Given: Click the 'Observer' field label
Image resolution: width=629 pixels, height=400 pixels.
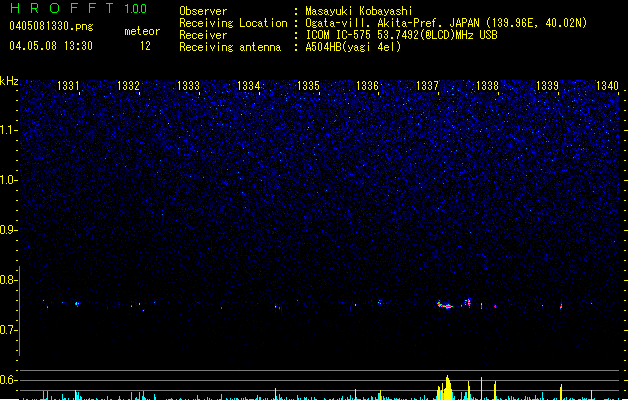Looking at the screenshot, I should tap(203, 11).
